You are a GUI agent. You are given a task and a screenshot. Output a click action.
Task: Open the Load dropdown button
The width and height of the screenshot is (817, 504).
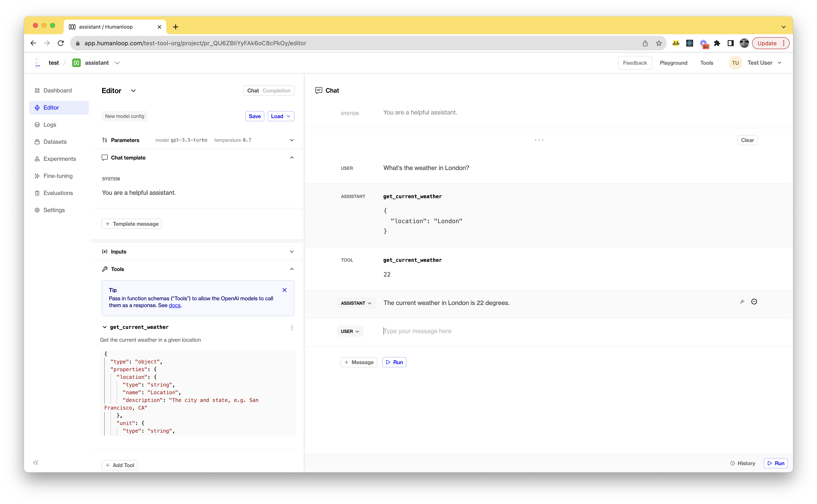pyautogui.click(x=281, y=116)
